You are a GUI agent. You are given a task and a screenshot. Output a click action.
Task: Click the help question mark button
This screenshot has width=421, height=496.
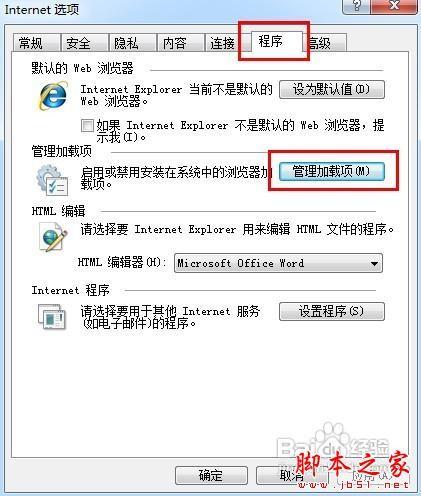point(356,6)
